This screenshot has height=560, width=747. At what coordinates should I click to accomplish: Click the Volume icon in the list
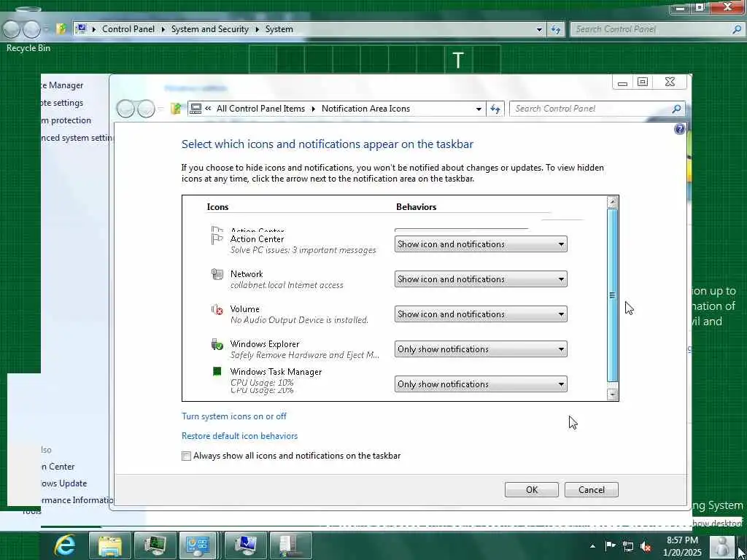[x=217, y=309]
